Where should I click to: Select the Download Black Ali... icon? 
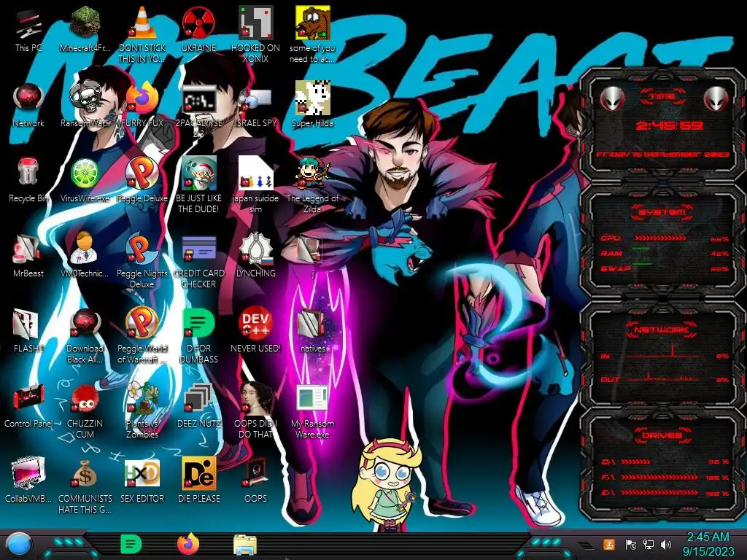[85, 324]
